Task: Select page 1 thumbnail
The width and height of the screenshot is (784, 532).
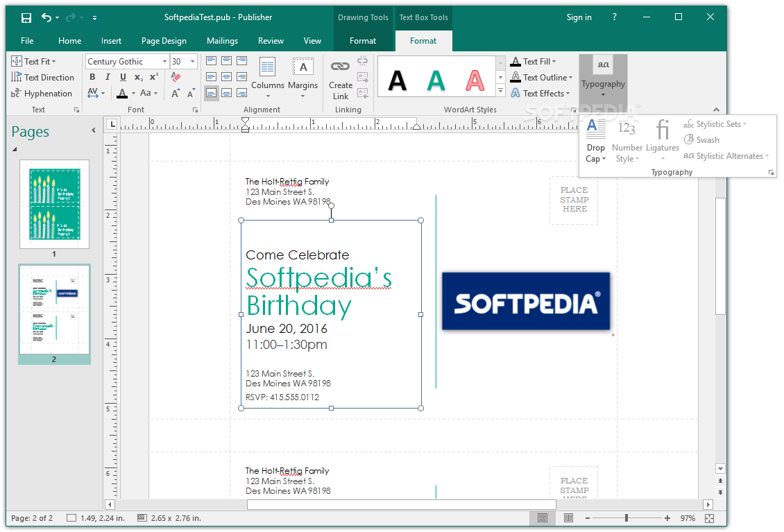Action: (x=55, y=204)
